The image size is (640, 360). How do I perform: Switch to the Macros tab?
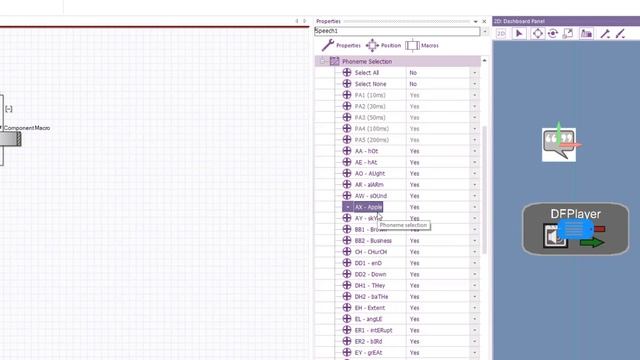click(x=422, y=45)
